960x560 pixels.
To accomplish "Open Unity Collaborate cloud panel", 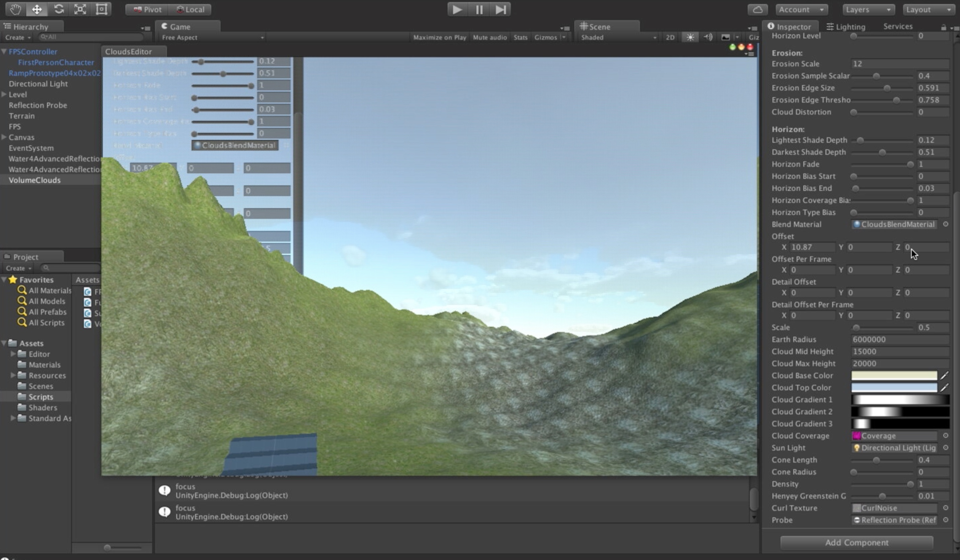I will 757,9.
